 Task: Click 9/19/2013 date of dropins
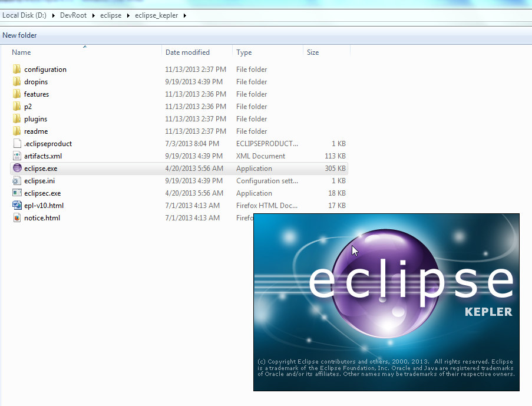coord(194,82)
